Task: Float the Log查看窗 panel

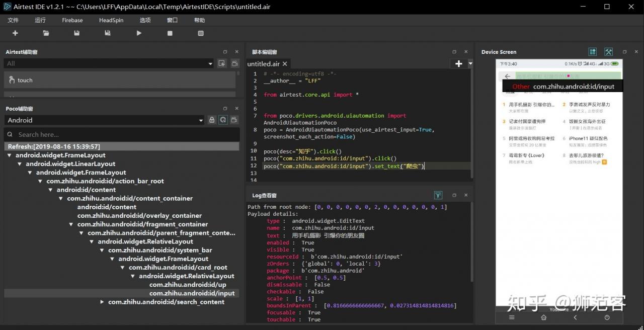Action: click(x=454, y=195)
